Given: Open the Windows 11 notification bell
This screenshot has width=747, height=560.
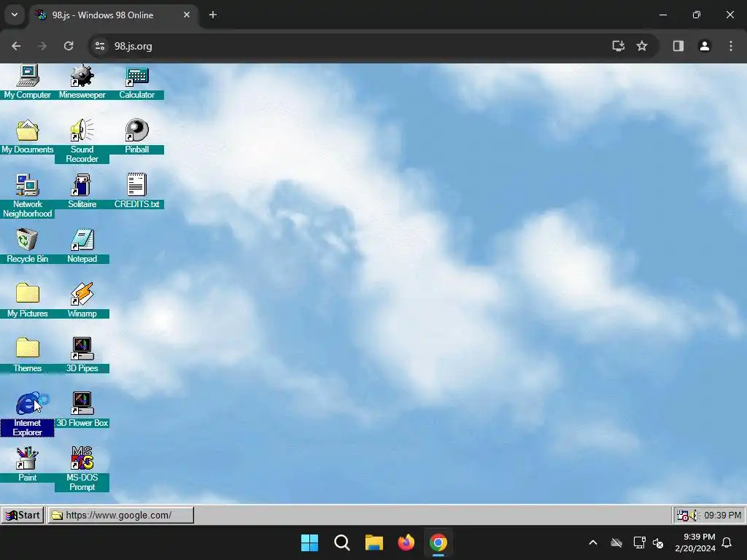Looking at the screenshot, I should coord(727,542).
